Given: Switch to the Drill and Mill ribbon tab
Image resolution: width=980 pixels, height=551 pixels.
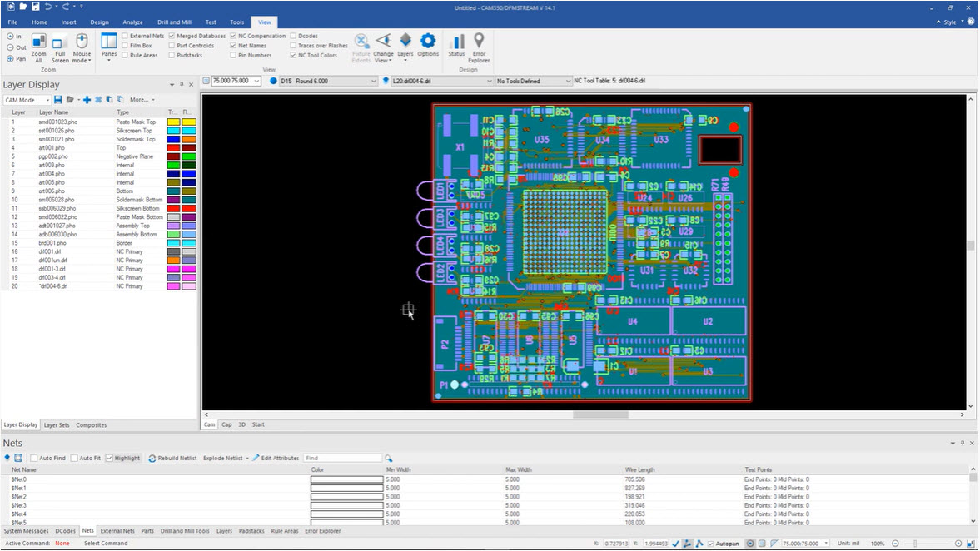Looking at the screenshot, I should click(174, 22).
